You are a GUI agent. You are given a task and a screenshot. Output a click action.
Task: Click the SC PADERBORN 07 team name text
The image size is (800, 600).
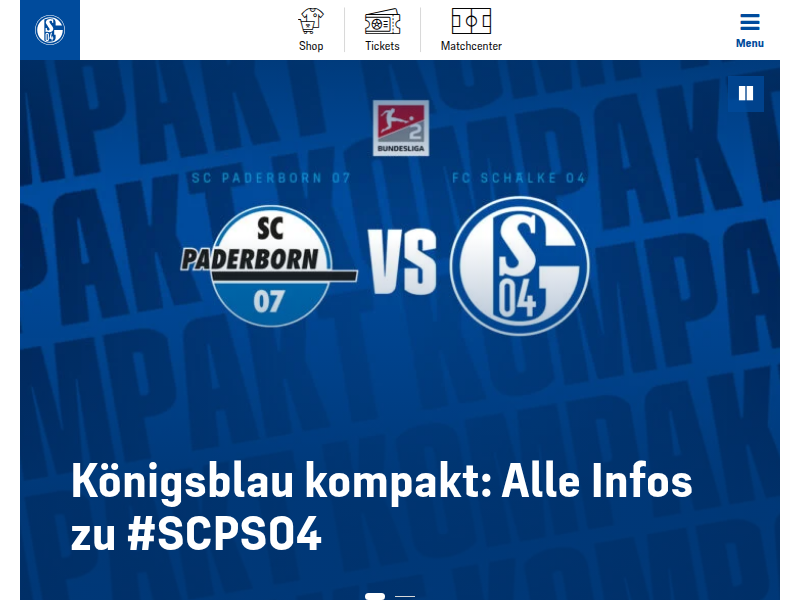[271, 178]
